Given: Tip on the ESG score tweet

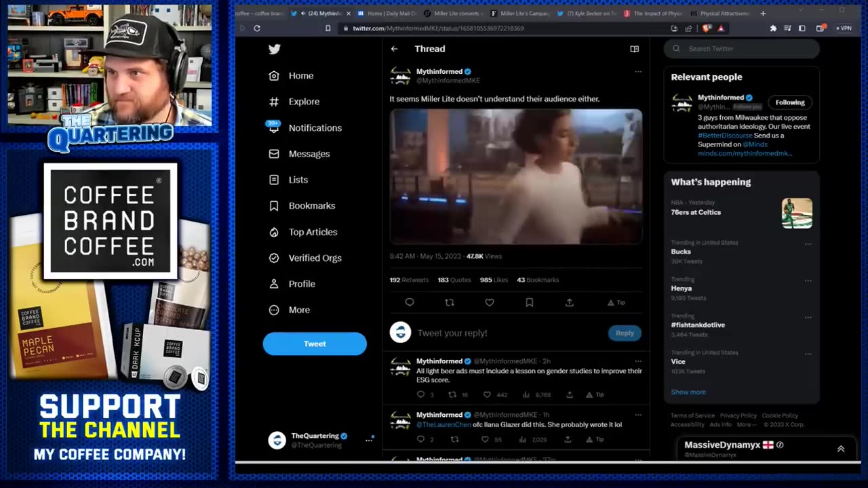Looking at the screenshot, I should pos(595,394).
